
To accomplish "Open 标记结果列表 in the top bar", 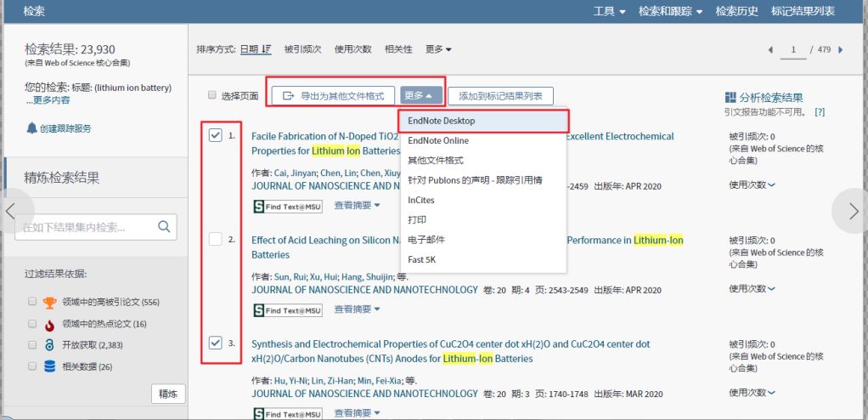I will pyautogui.click(x=803, y=11).
